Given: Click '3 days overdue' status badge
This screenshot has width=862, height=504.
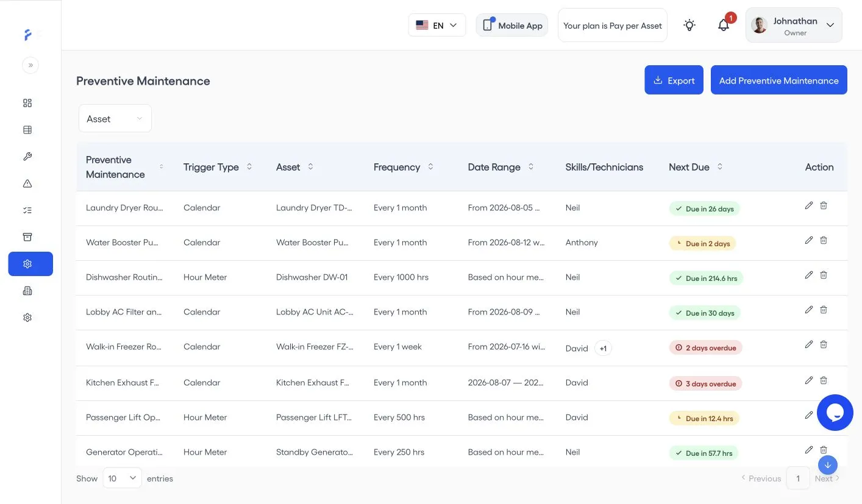Looking at the screenshot, I should [705, 384].
